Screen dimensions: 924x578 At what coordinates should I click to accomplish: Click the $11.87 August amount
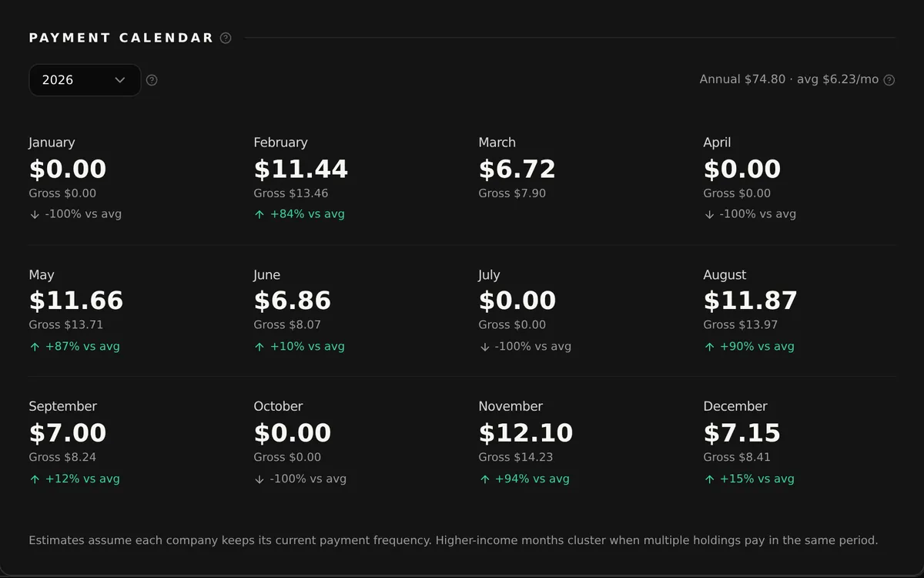pos(750,301)
